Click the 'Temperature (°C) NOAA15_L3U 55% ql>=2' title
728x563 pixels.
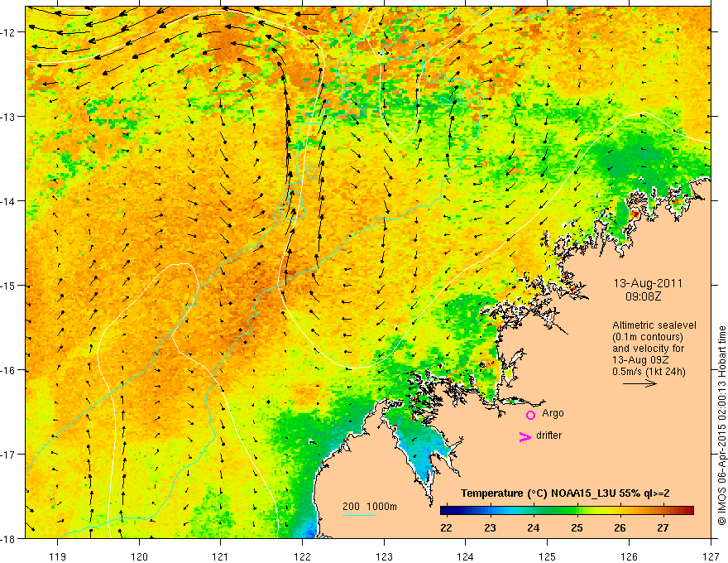pyautogui.click(x=565, y=493)
